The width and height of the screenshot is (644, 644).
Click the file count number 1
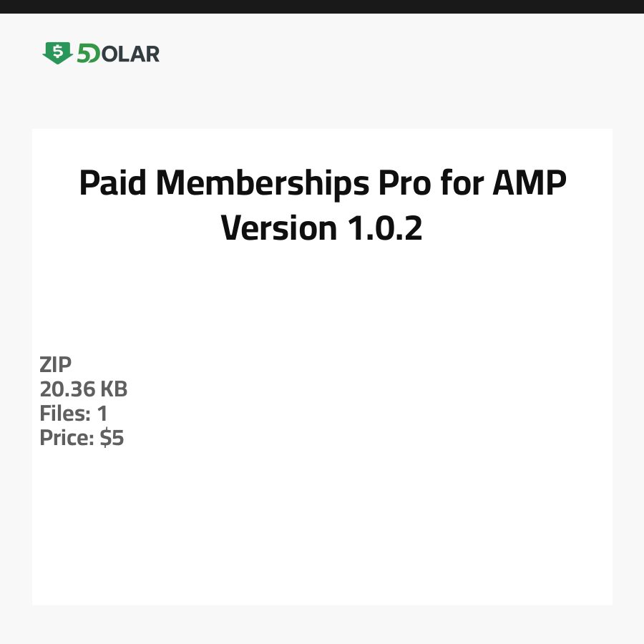pos(102,414)
